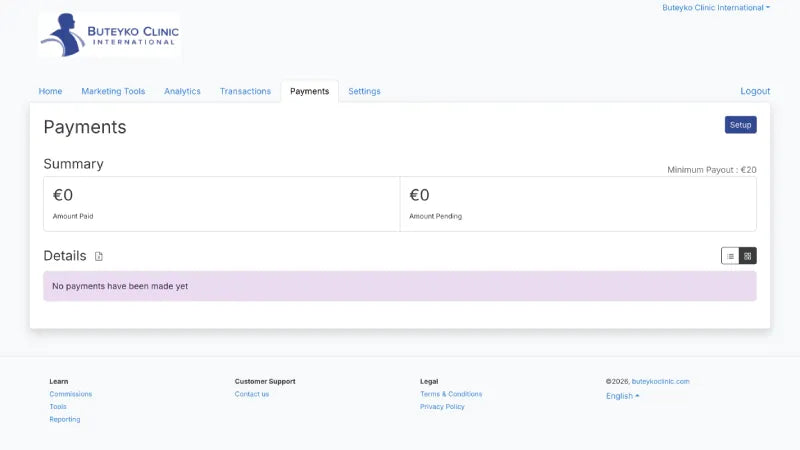The width and height of the screenshot is (800, 450).
Task: Visit the buteykoclinic.com footer link
Action: coord(661,381)
